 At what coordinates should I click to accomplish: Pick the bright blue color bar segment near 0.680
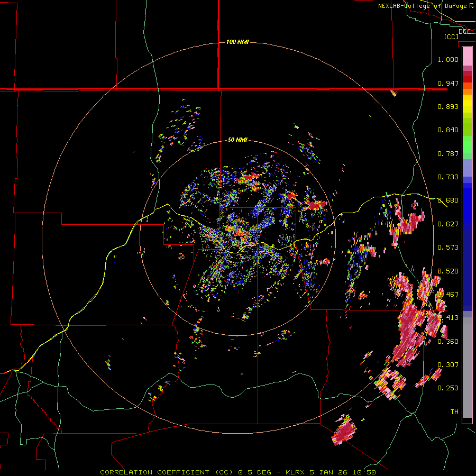pyautogui.click(x=467, y=202)
